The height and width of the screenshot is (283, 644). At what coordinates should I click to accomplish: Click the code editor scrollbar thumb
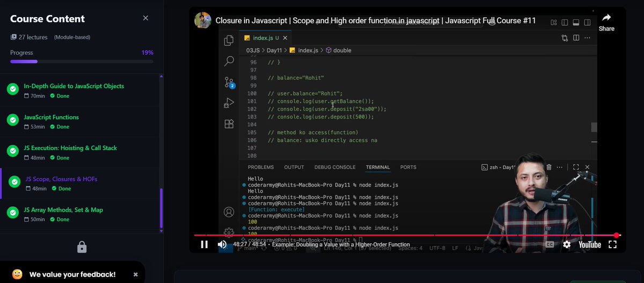[594, 127]
